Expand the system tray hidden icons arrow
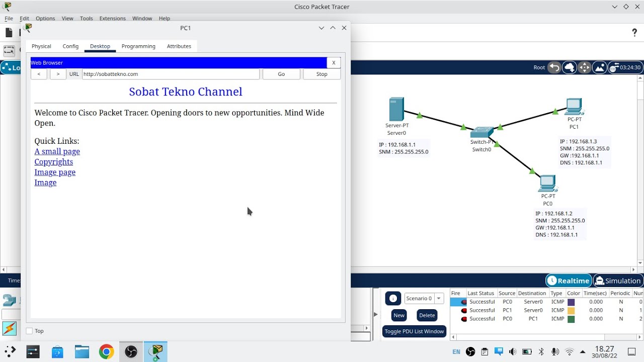This screenshot has height=362, width=644. point(583,352)
